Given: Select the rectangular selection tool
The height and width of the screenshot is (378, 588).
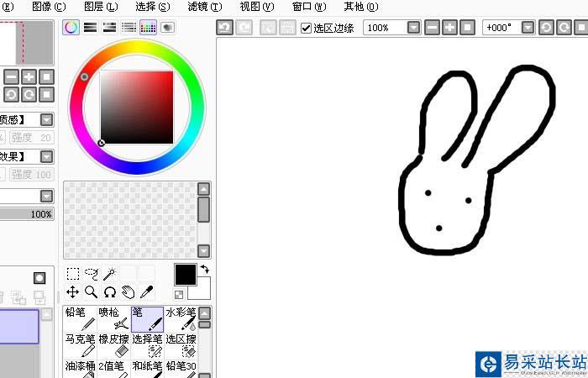Looking at the screenshot, I should [x=73, y=274].
